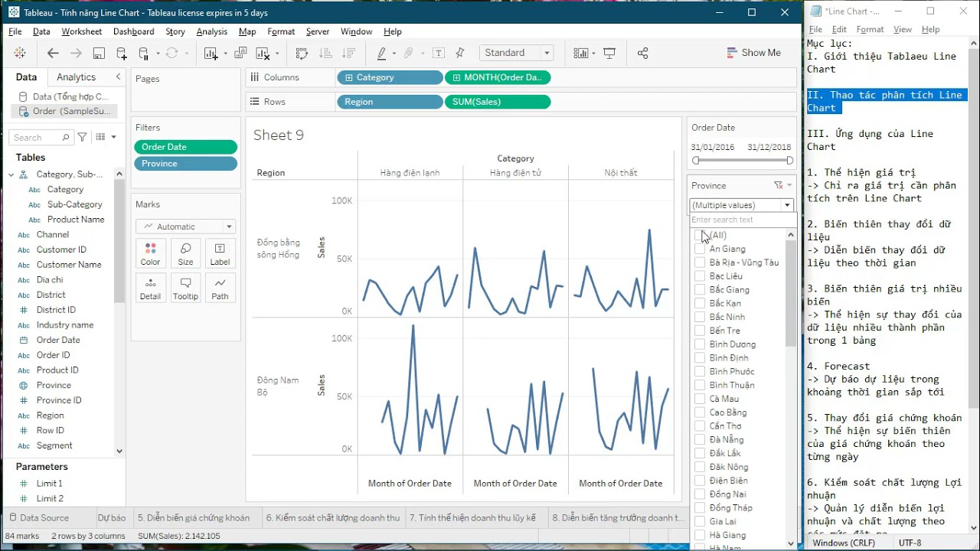Click the Presentation Mode icon
Screen dimensions: 980x551
(609, 53)
